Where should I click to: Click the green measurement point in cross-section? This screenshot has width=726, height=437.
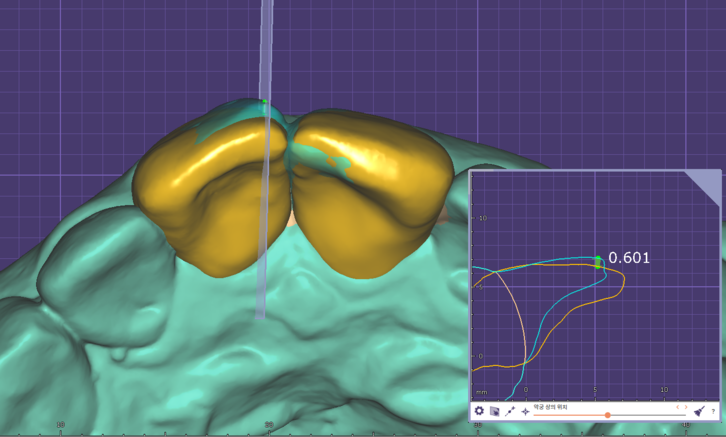[x=598, y=262]
